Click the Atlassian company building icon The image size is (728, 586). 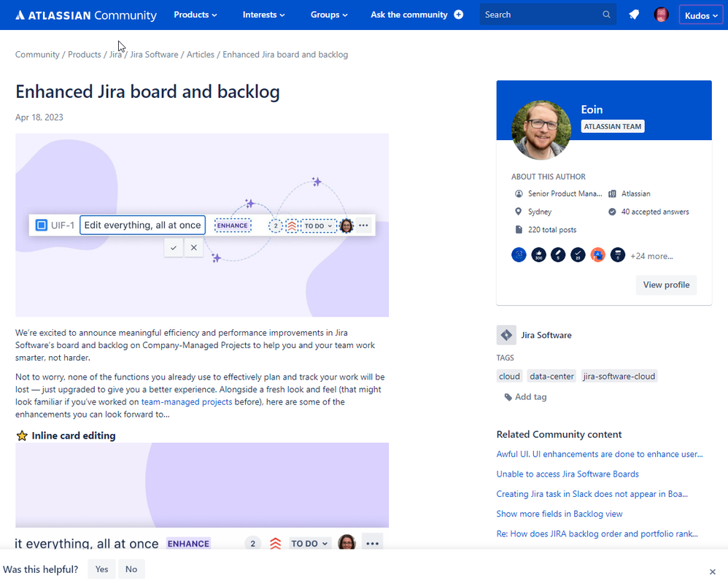(x=612, y=193)
